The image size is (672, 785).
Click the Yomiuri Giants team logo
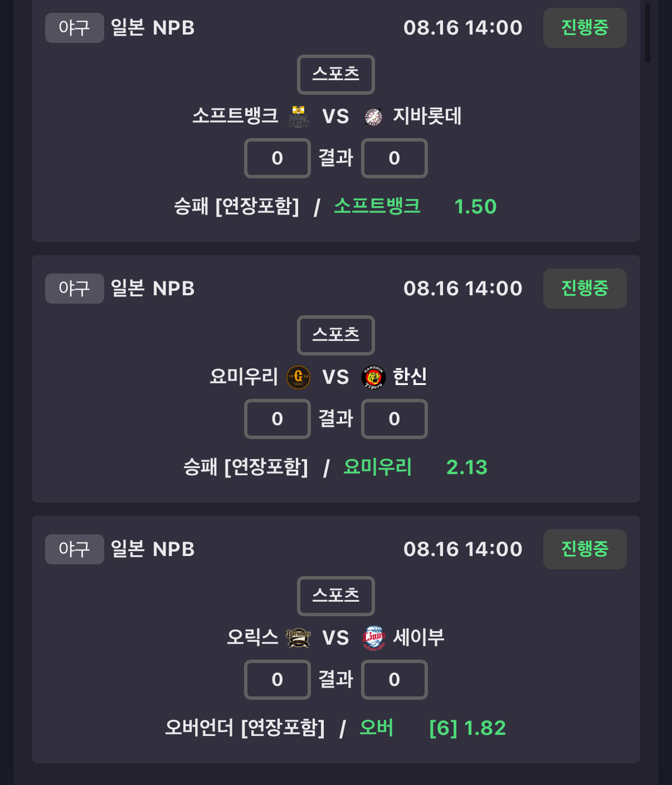click(x=298, y=377)
